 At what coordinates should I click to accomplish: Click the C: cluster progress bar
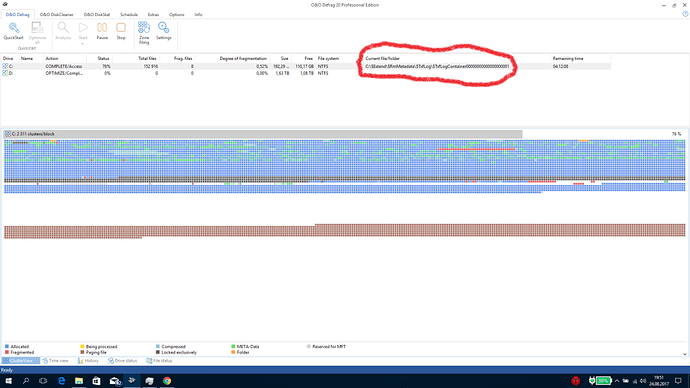click(263, 134)
